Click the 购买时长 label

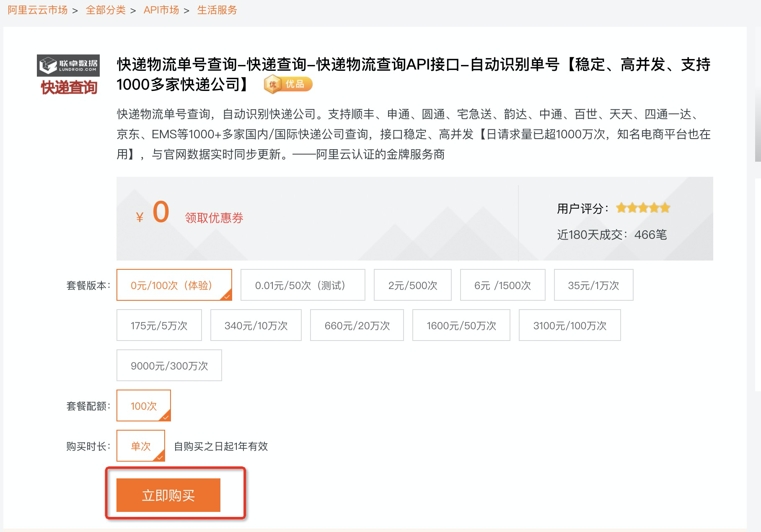click(88, 446)
